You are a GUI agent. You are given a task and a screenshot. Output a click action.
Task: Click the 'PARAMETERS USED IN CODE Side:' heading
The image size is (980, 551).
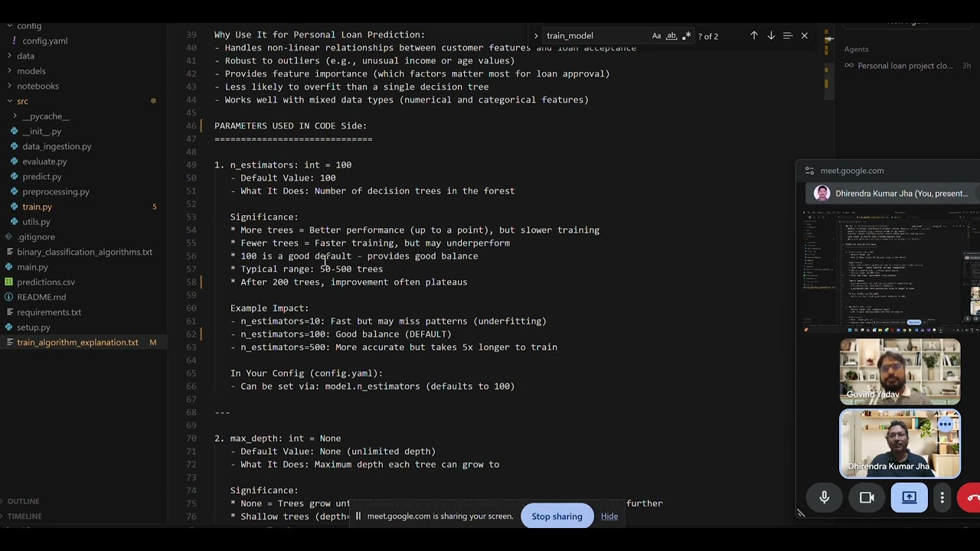click(x=290, y=126)
